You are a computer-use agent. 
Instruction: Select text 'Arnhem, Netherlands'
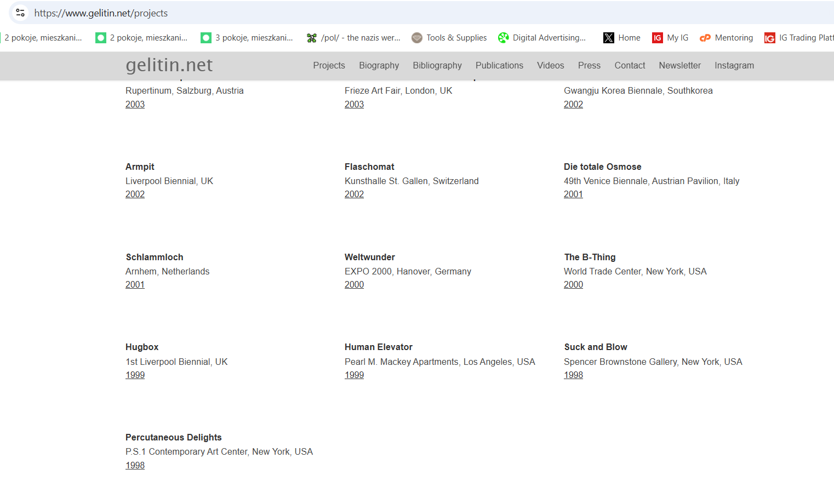pos(167,271)
